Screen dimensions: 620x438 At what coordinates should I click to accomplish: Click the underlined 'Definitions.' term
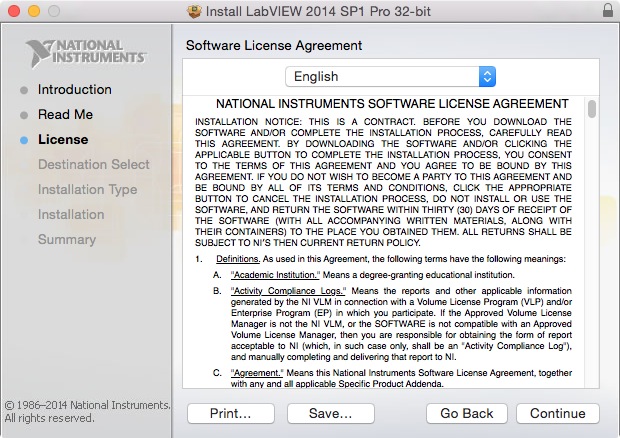point(238,259)
